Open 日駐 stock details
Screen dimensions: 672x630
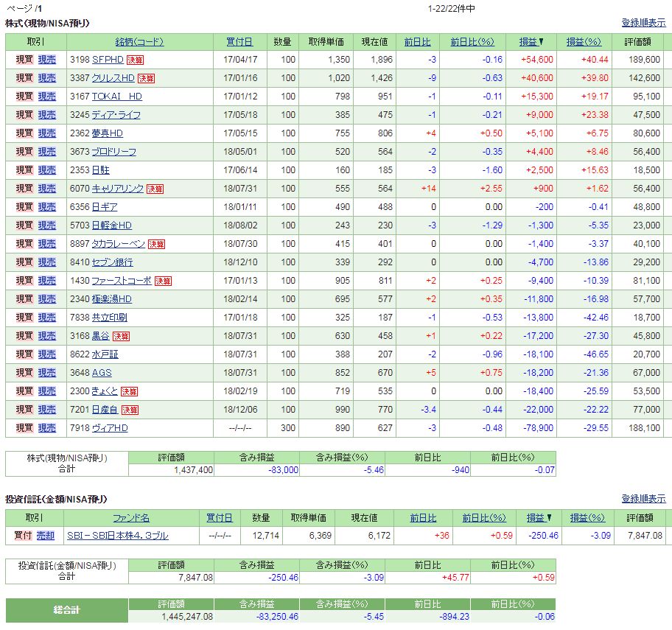coord(101,170)
